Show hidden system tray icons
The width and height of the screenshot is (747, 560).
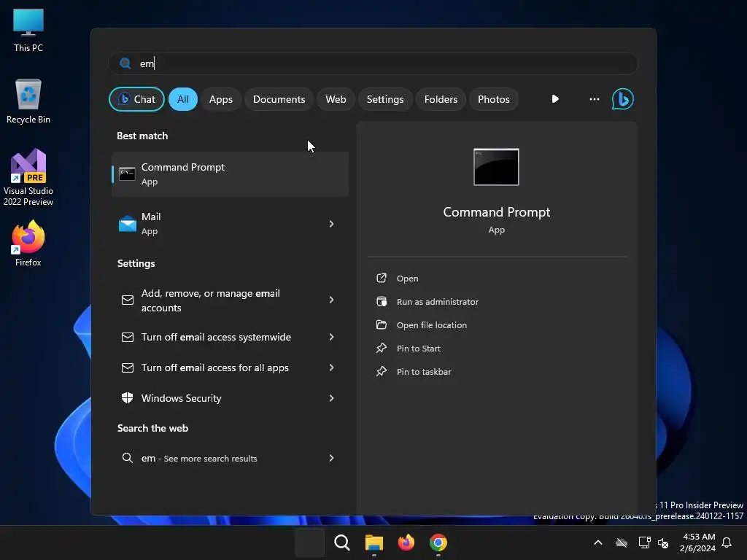tap(598, 542)
